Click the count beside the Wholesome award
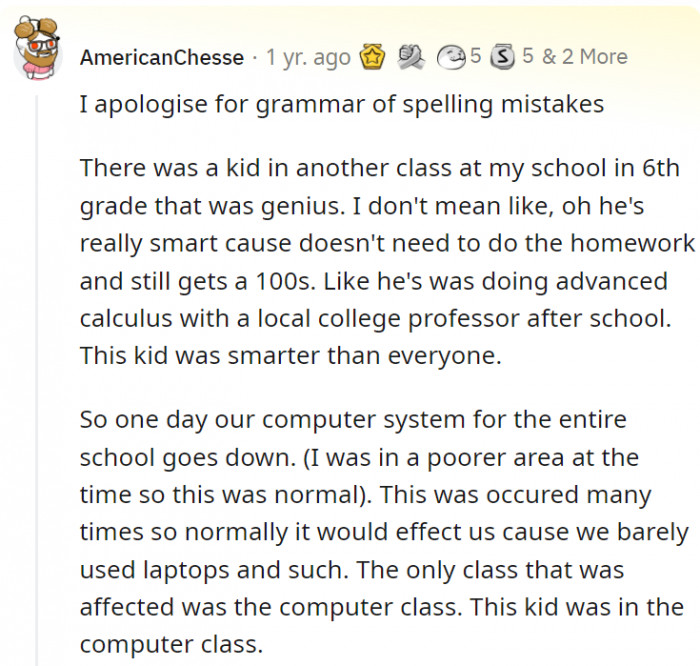This screenshot has height=666, width=700. [475, 57]
